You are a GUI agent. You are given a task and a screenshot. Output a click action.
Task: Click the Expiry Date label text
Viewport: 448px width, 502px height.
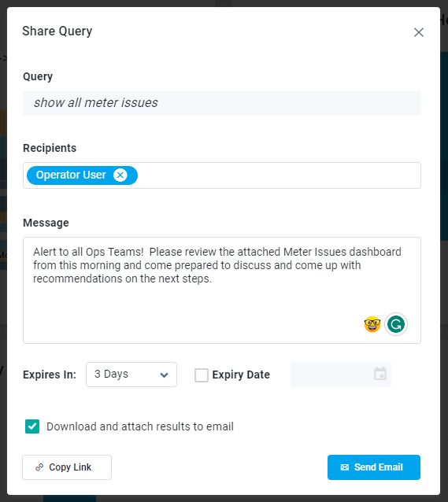click(x=241, y=375)
